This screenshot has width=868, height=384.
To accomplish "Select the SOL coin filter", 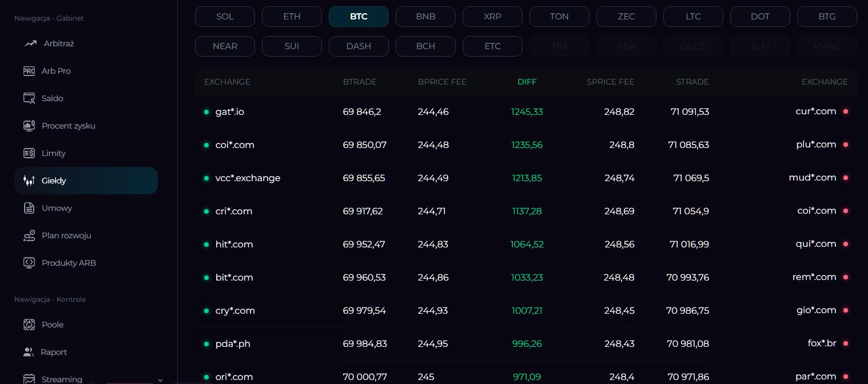I will coord(225,17).
